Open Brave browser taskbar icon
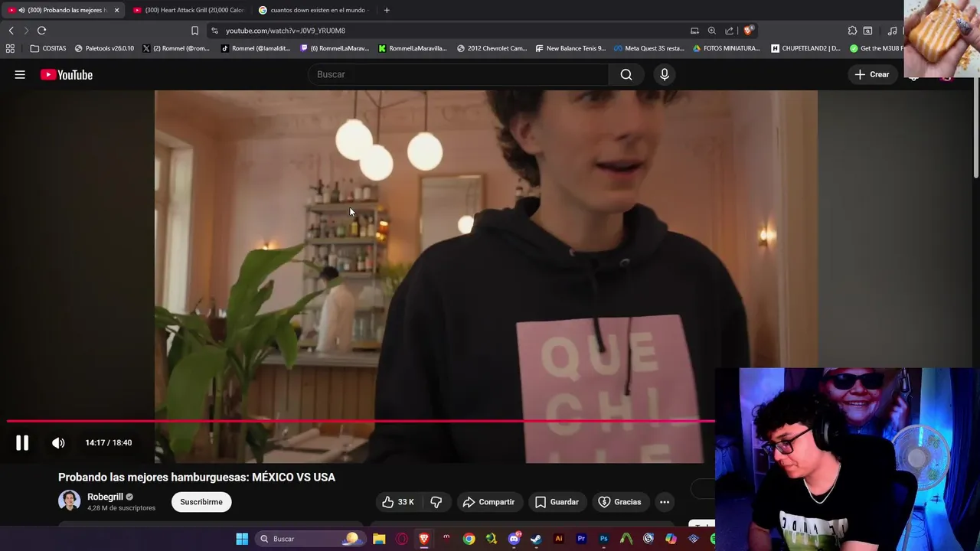 [424, 539]
